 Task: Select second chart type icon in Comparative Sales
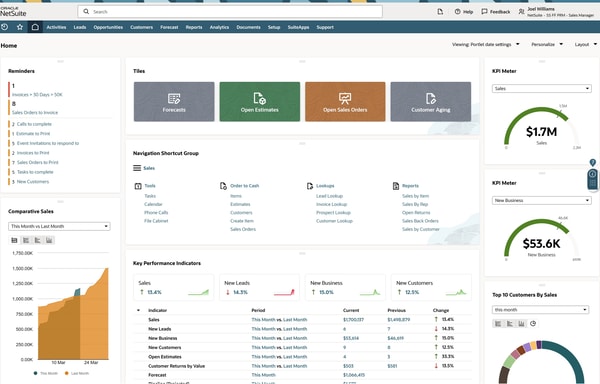[x=26, y=240]
